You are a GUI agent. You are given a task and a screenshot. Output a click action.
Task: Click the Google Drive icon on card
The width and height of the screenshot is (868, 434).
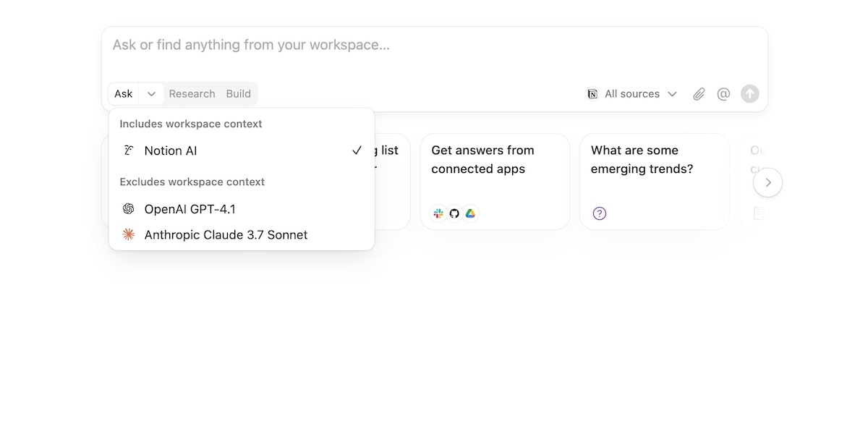tap(470, 213)
